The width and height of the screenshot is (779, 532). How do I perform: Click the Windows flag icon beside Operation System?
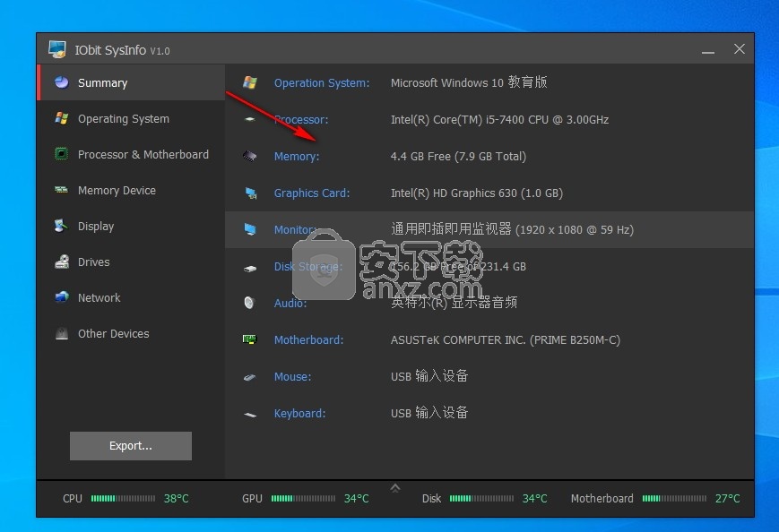[x=250, y=82]
